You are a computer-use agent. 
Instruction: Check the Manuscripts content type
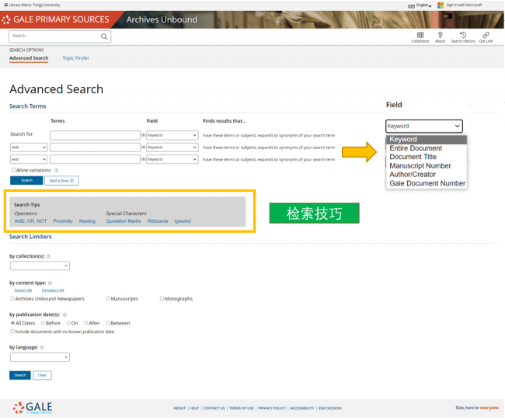[107, 298]
